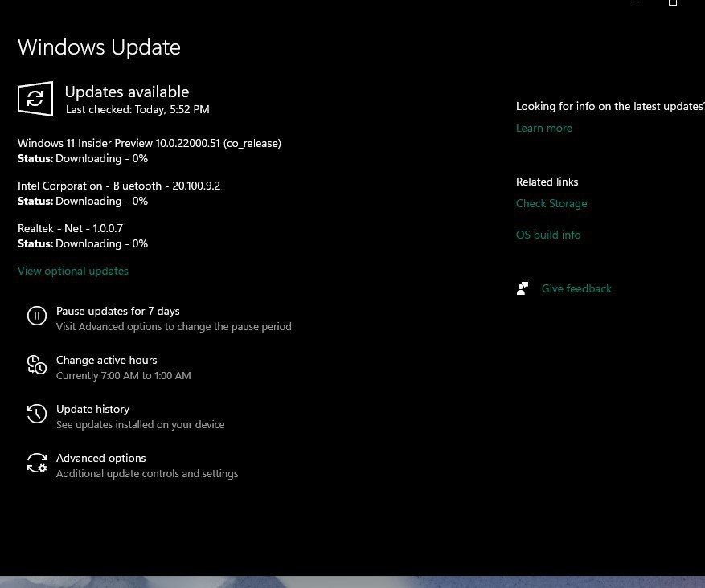Open View optional updates link
Image resolution: width=705 pixels, height=588 pixels.
click(73, 271)
